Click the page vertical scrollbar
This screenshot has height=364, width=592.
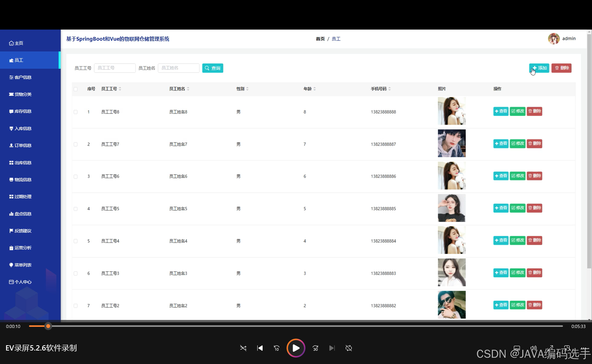589,151
